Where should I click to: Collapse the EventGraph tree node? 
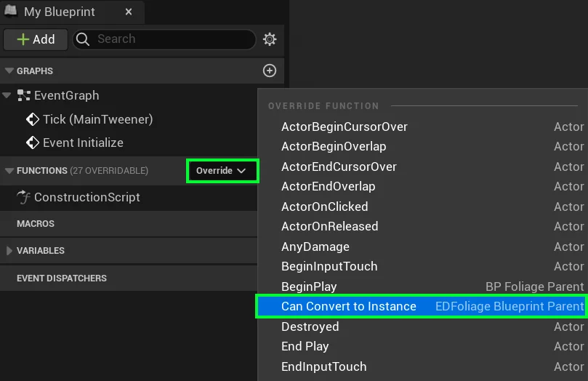click(x=7, y=95)
